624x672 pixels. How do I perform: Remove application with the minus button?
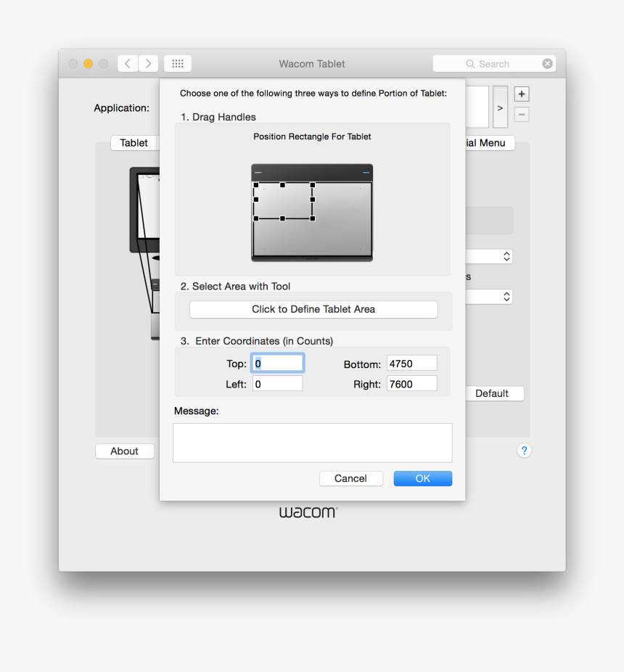pos(522,115)
